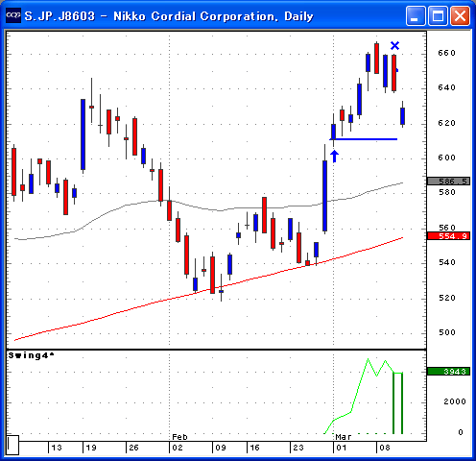Click the window title text Nikko Cordial Corporation
Image resolution: width=476 pixels, height=461 pixels.
(x=196, y=16)
